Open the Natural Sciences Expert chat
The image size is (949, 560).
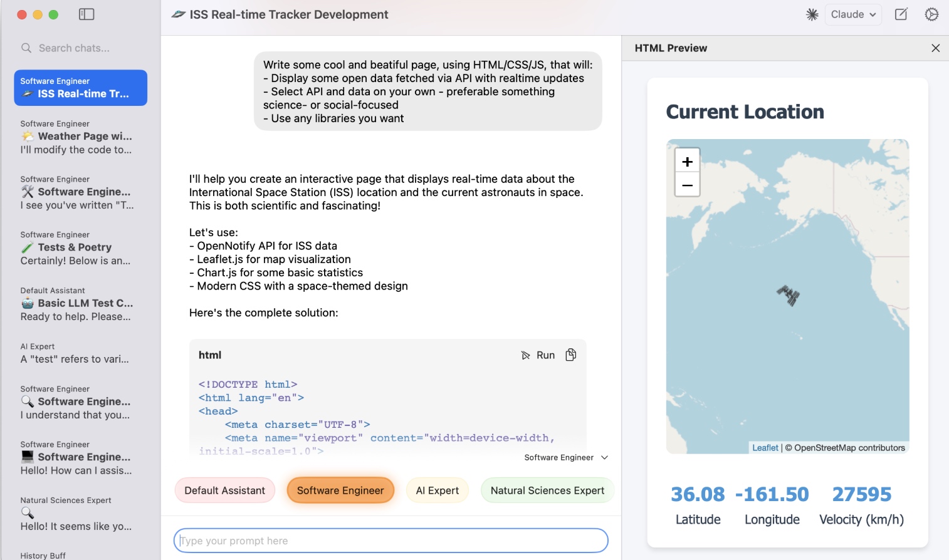pyautogui.click(x=80, y=514)
